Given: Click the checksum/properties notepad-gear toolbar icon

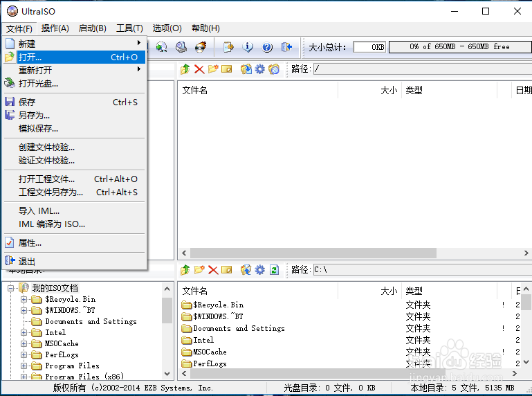Looking at the screenshot, I should [x=228, y=47].
